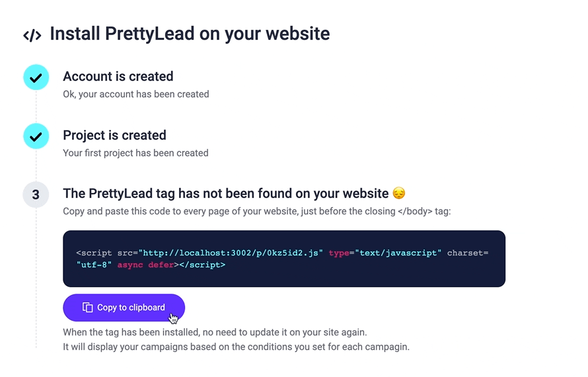Viewport: 588px width, 377px height.
Task: Click the Project is created checkmark icon
Action: [36, 136]
